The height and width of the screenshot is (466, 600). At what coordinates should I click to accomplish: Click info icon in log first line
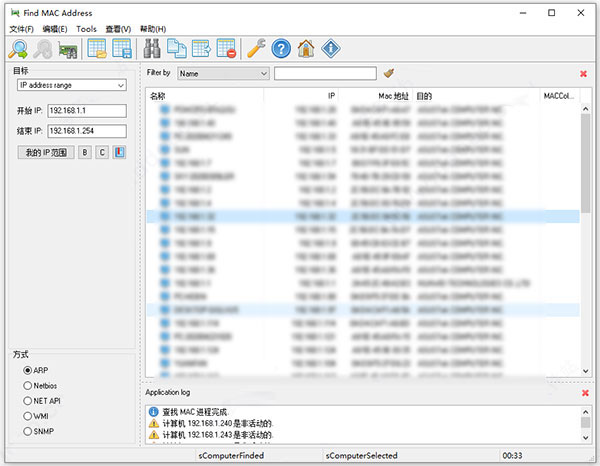point(153,412)
